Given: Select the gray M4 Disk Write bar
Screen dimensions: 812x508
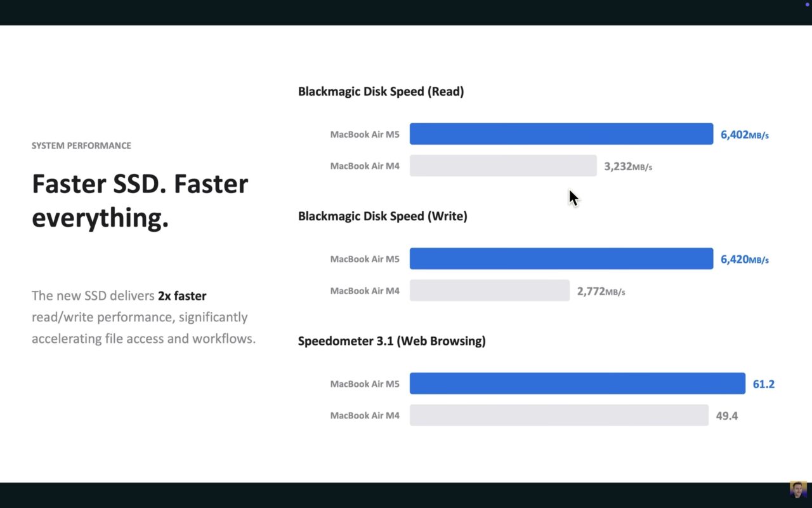Looking at the screenshot, I should tap(490, 291).
